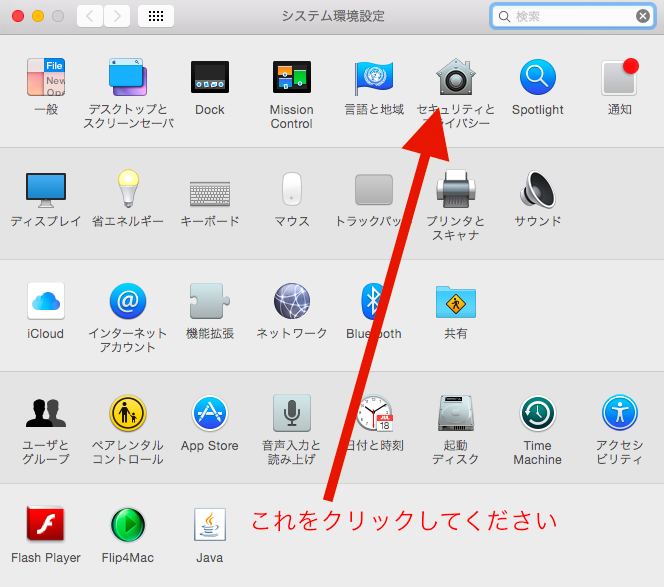664x587 pixels.
Task: Open 共有 (Sharing) preferences
Action: (x=456, y=302)
